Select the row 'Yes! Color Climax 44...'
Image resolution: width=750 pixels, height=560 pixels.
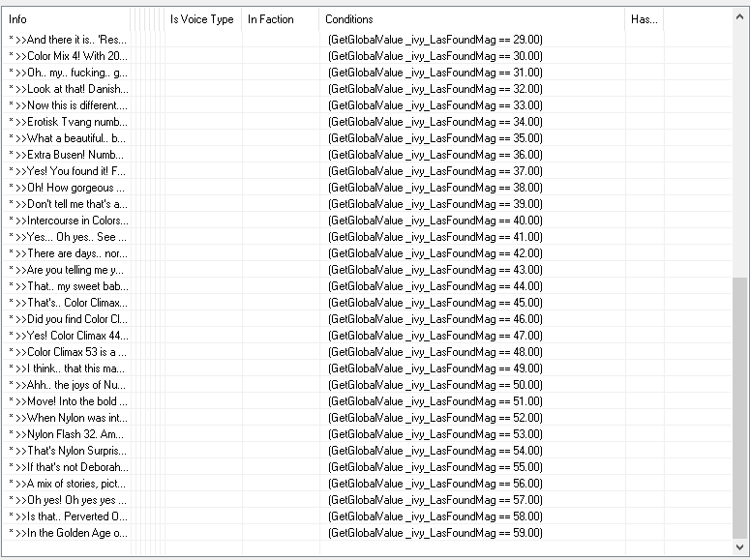click(x=367, y=336)
